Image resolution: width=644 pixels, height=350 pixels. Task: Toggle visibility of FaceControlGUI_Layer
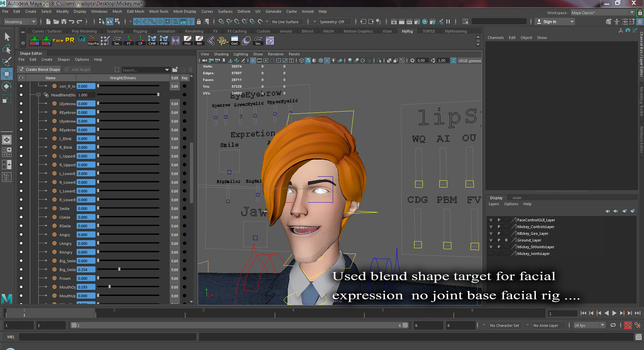point(491,220)
